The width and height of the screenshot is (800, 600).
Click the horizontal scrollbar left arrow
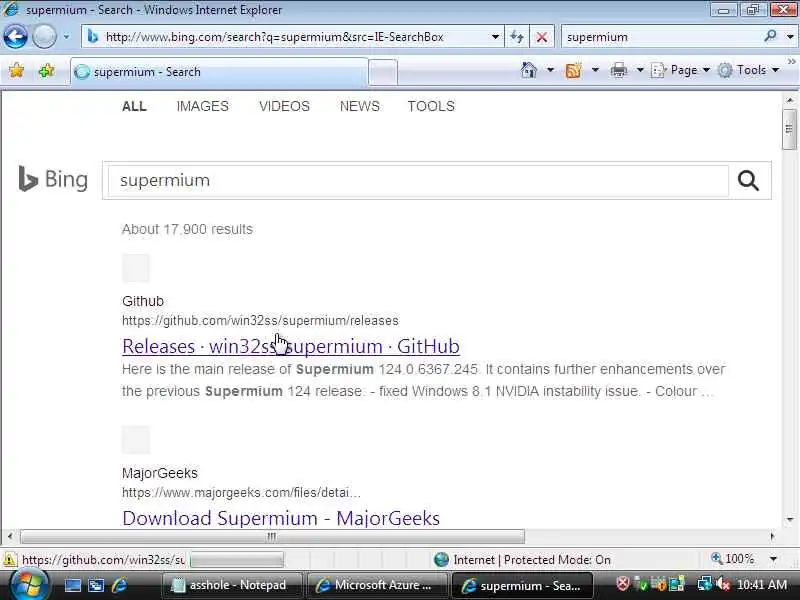click(x=10, y=536)
